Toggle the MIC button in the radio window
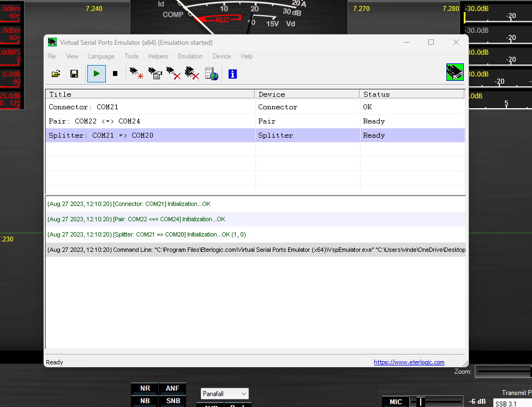Screen dimensions: 532x407 [396, 402]
